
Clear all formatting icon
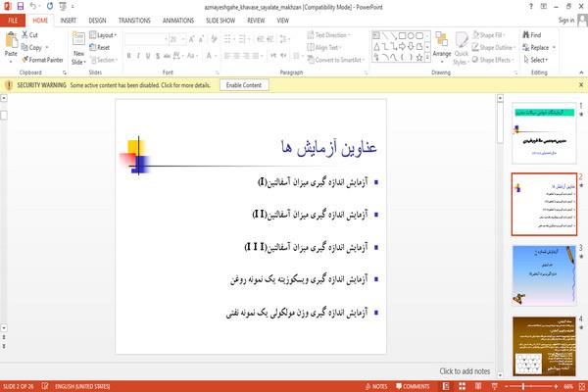pyautogui.click(x=214, y=39)
